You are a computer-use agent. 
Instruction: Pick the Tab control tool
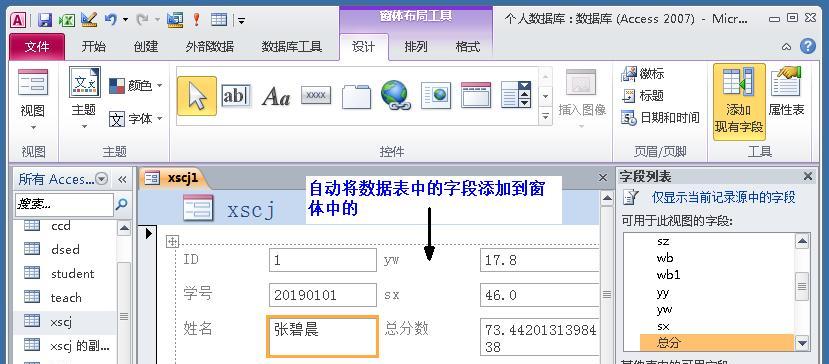[x=356, y=96]
